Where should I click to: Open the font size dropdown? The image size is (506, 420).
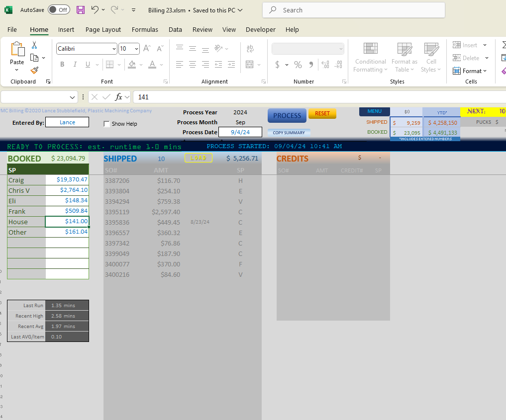click(136, 49)
